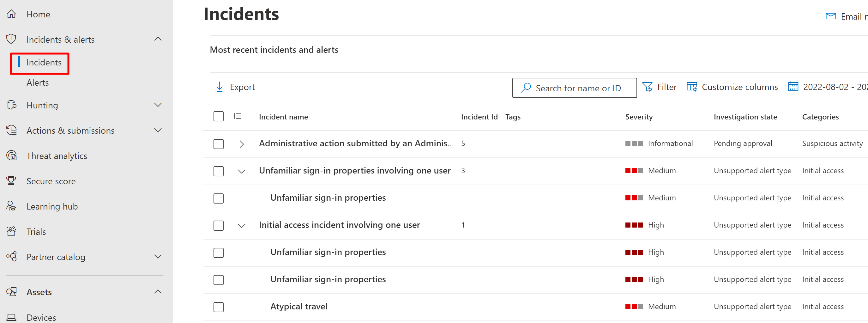The height and width of the screenshot is (323, 868).
Task: Click the Home house icon in sidebar
Action: pos(11,14)
